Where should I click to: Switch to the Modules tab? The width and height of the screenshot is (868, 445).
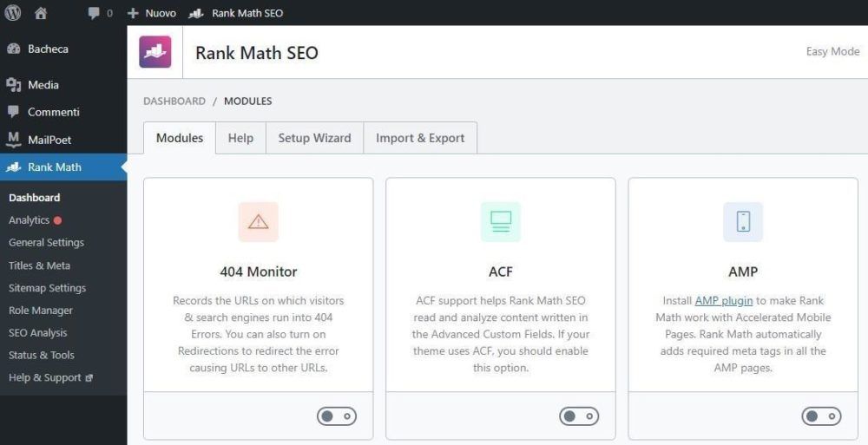coord(180,138)
